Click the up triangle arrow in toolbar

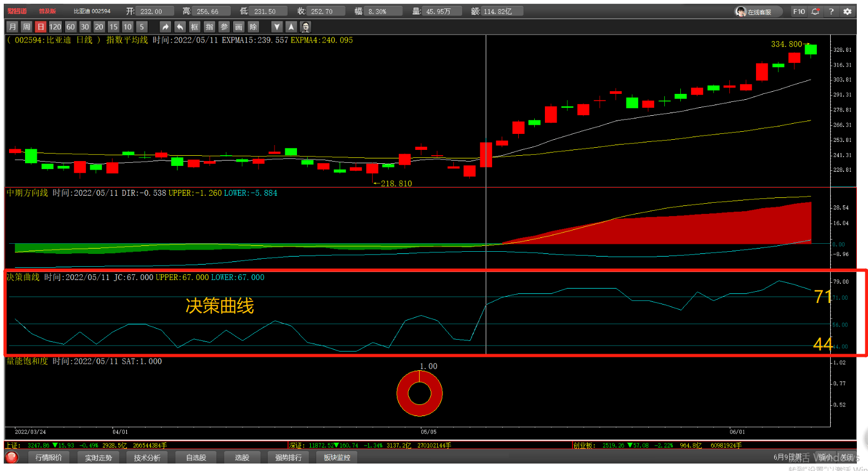coord(291,27)
